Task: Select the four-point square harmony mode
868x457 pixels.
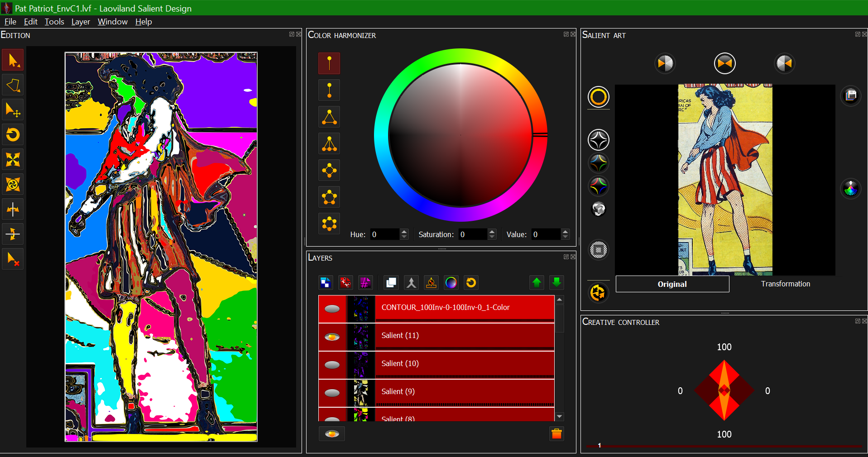Action: [329, 170]
